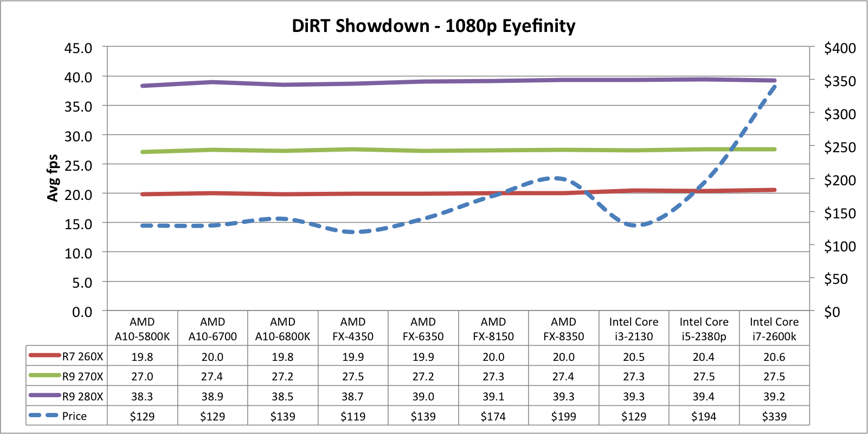
Task: Click the Intel Core i5-2380p column header
Action: (704, 329)
